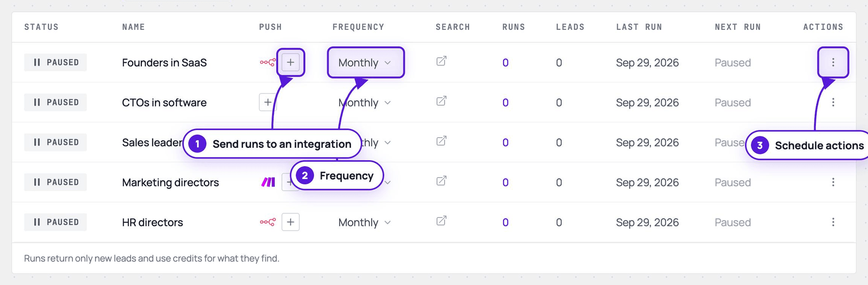
Task: Click webhook icon in Founders in SaaS row
Action: (268, 62)
